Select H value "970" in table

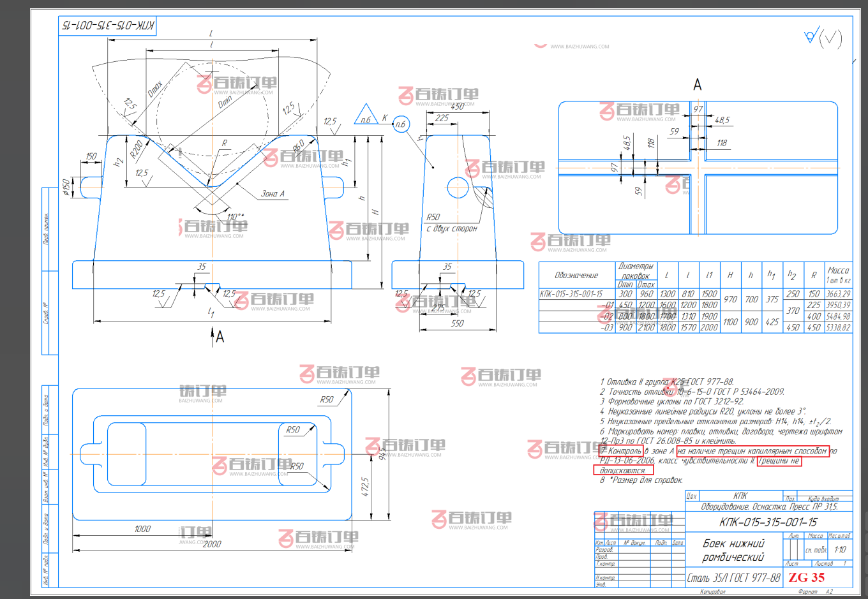730,299
